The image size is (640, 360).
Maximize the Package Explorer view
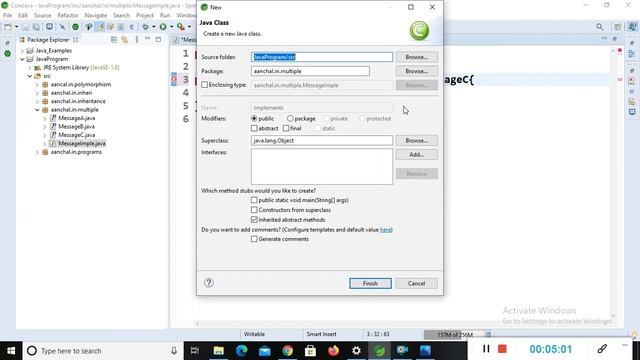tap(158, 39)
